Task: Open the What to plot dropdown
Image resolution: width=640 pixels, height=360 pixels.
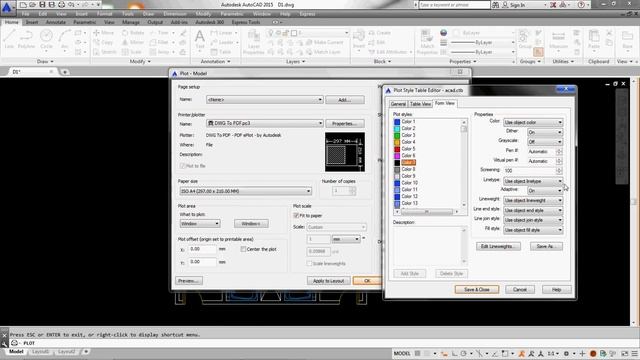Action: pyautogui.click(x=200, y=224)
